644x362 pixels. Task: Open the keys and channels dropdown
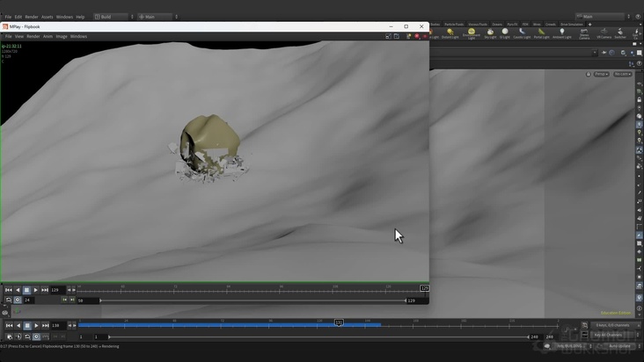click(615, 325)
